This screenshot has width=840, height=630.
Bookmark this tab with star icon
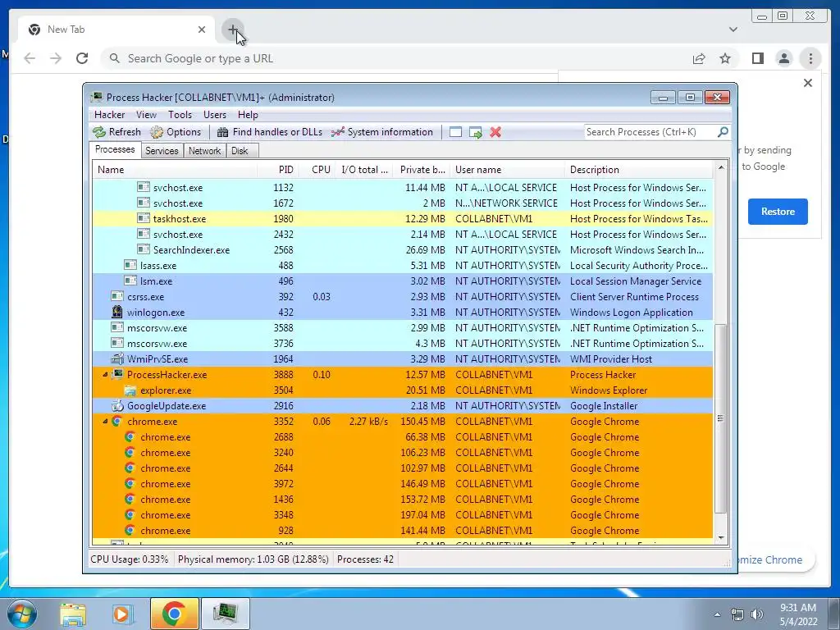[725, 58]
